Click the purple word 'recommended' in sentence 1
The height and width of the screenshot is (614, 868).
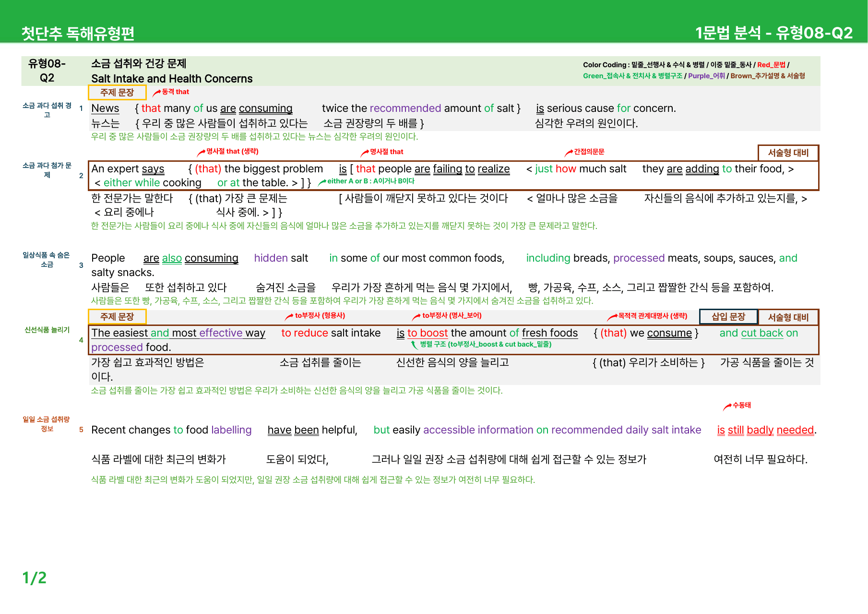coord(405,108)
